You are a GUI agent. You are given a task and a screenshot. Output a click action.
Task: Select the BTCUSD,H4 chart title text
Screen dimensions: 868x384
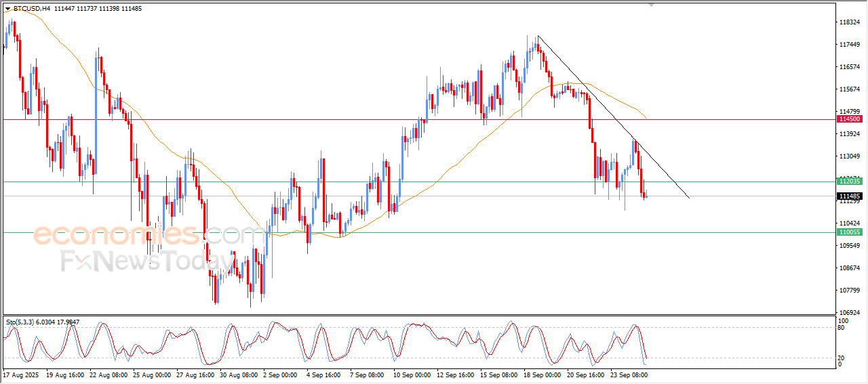(31, 9)
